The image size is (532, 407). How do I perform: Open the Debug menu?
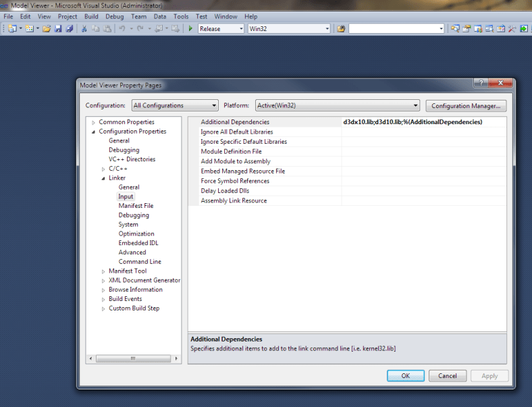114,16
